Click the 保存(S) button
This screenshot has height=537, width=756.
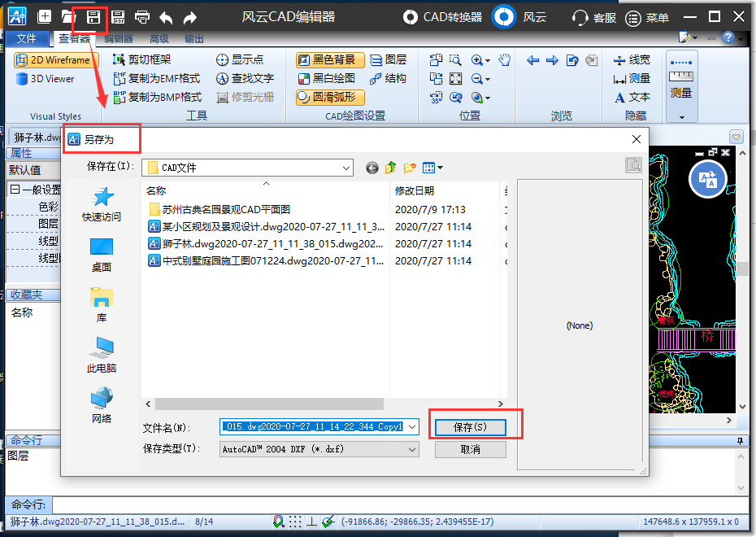[471, 427]
